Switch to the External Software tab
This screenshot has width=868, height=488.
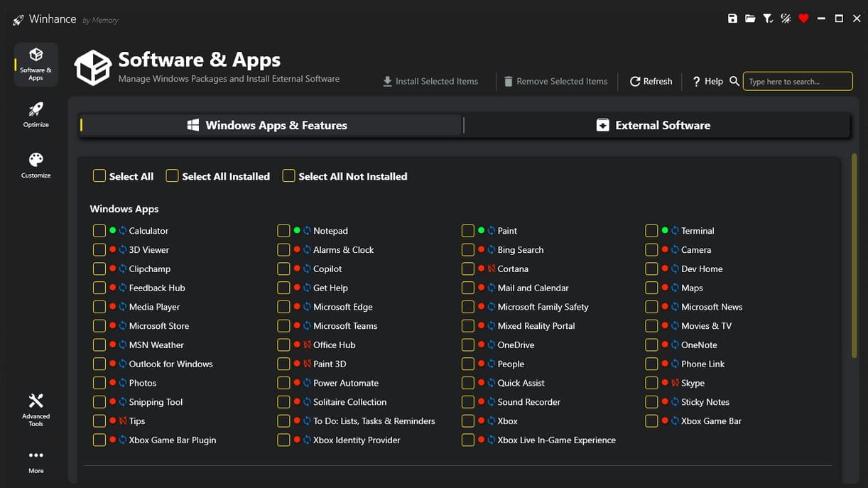(653, 125)
